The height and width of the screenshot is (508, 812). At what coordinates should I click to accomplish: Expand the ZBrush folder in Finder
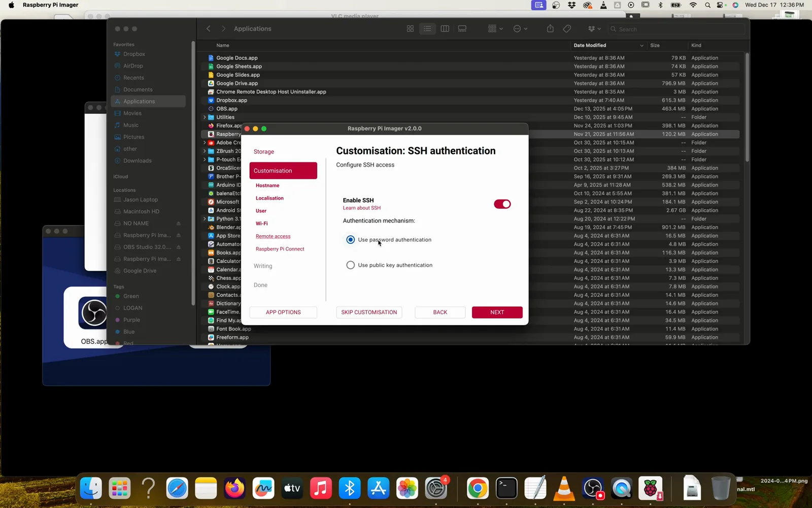click(x=205, y=151)
